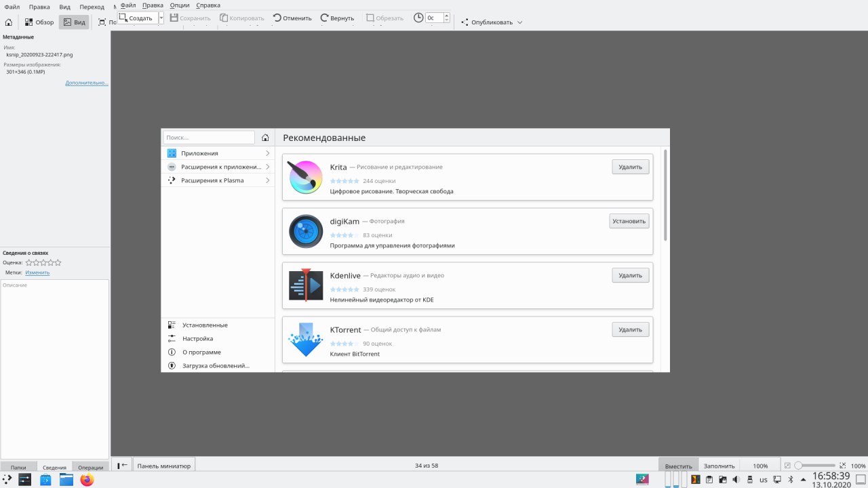Click the zoom in icon right of slider
This screenshot has width=868, height=488.
pos(842,466)
